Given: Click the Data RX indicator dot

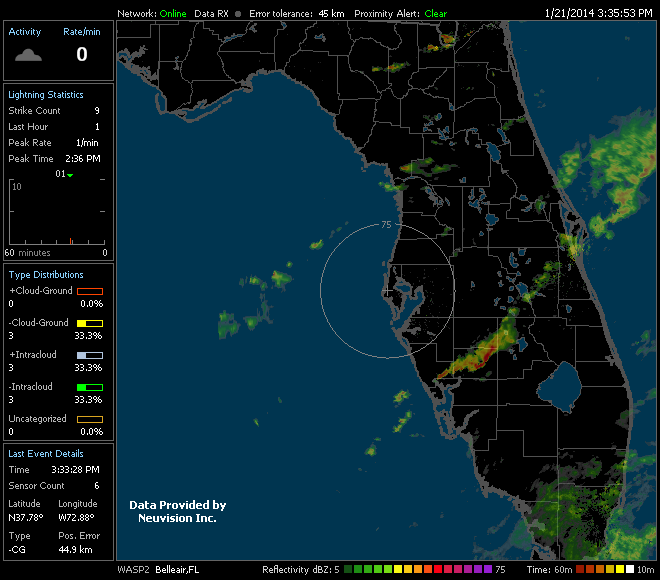Looking at the screenshot, I should coord(238,14).
